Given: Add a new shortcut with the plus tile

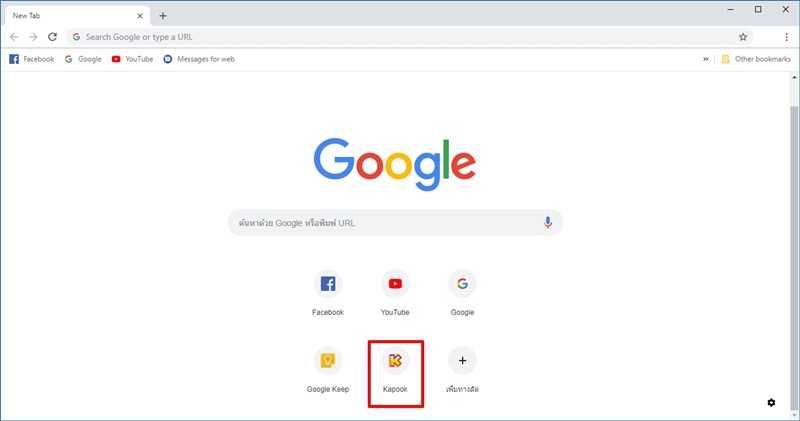Looking at the screenshot, I should (x=462, y=370).
